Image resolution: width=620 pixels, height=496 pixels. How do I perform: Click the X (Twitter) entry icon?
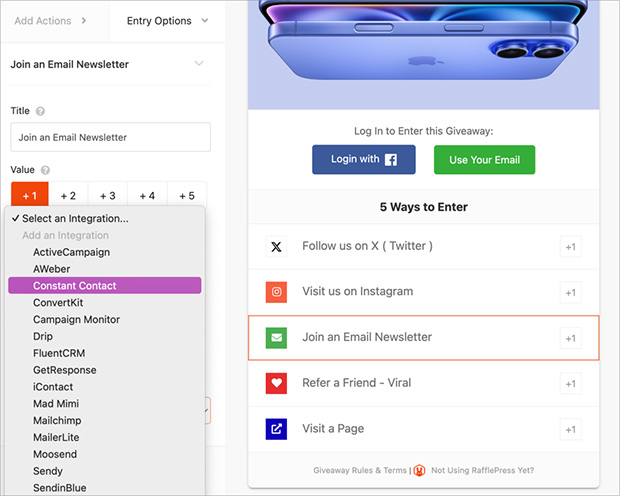[276, 247]
